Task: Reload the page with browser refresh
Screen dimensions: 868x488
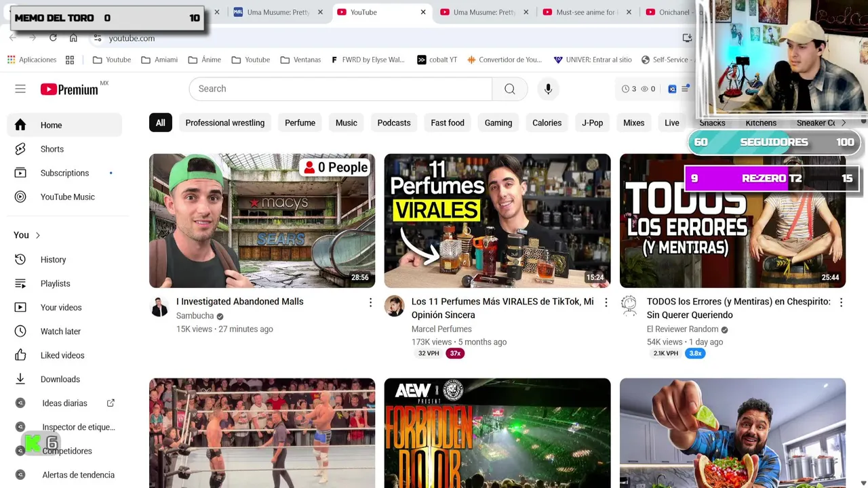Action: pos(53,38)
